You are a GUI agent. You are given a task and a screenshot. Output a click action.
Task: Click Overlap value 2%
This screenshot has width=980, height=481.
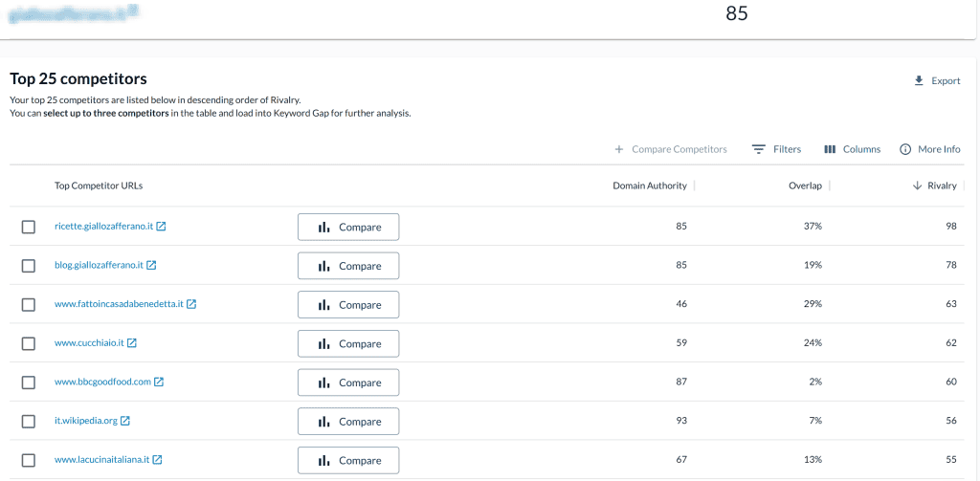coord(815,382)
